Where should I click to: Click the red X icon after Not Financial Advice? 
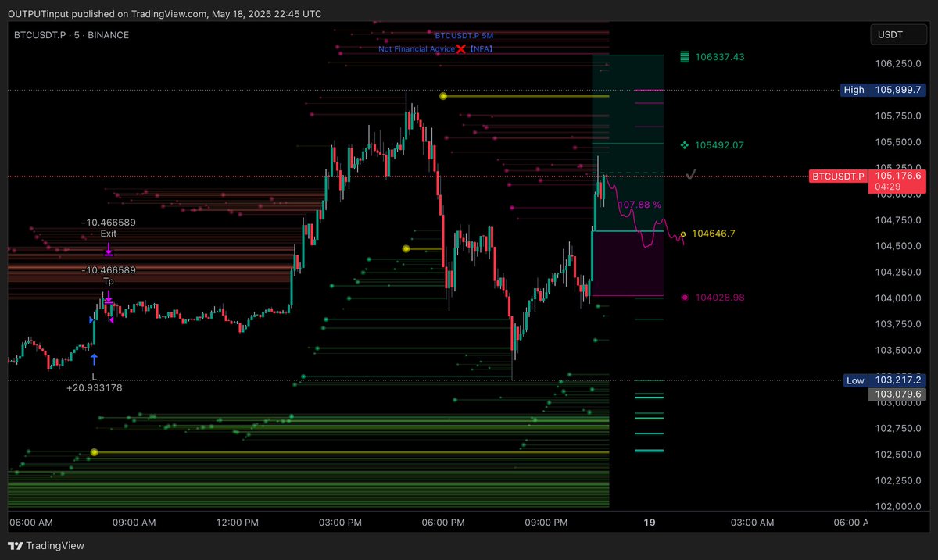point(461,49)
